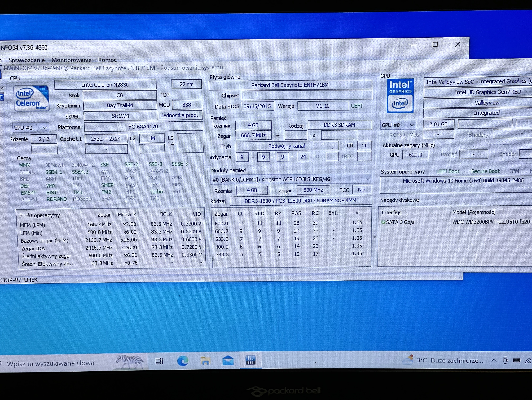This screenshot has width=532, height=400.
Task: Click the Intel Graphics GPU logo
Action: pyautogui.click(x=400, y=96)
